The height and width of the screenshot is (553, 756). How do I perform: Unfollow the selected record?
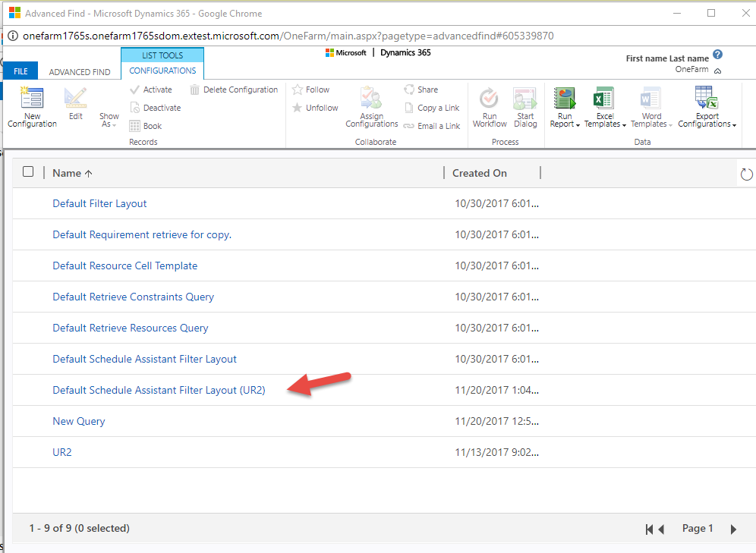315,107
